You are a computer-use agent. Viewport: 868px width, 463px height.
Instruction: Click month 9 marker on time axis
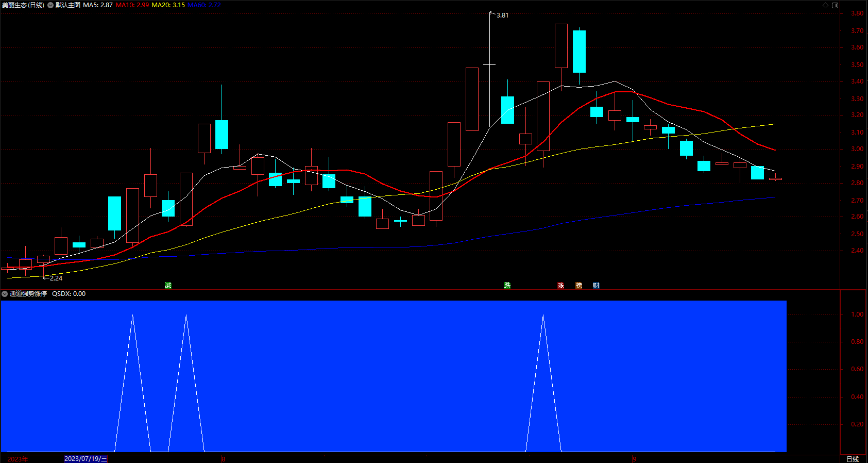(635, 459)
